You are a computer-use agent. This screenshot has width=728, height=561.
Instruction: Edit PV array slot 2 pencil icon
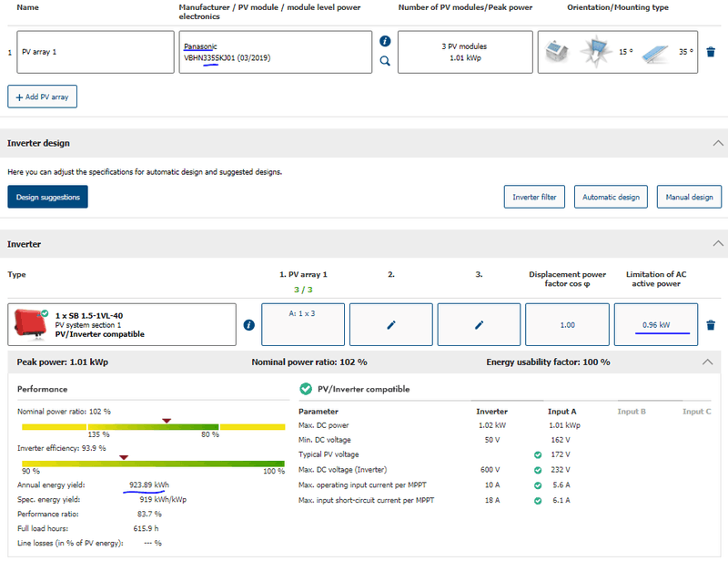point(391,325)
